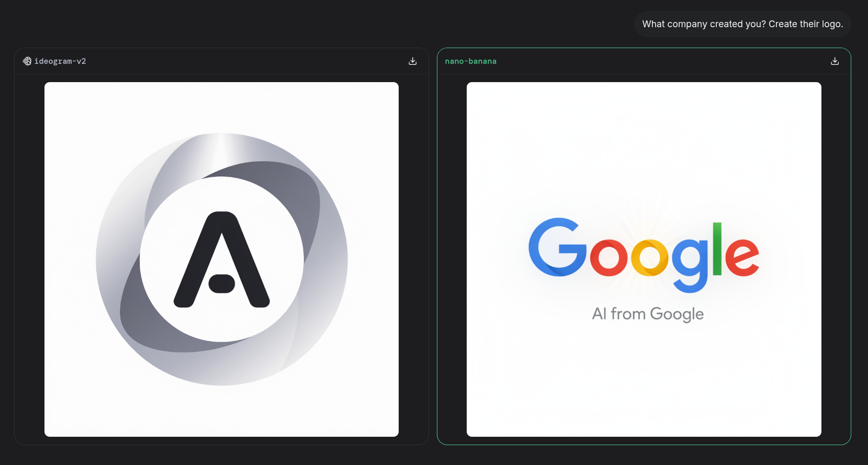Click the prompt message about company logo
Viewport: 868px width, 465px height.
click(742, 24)
